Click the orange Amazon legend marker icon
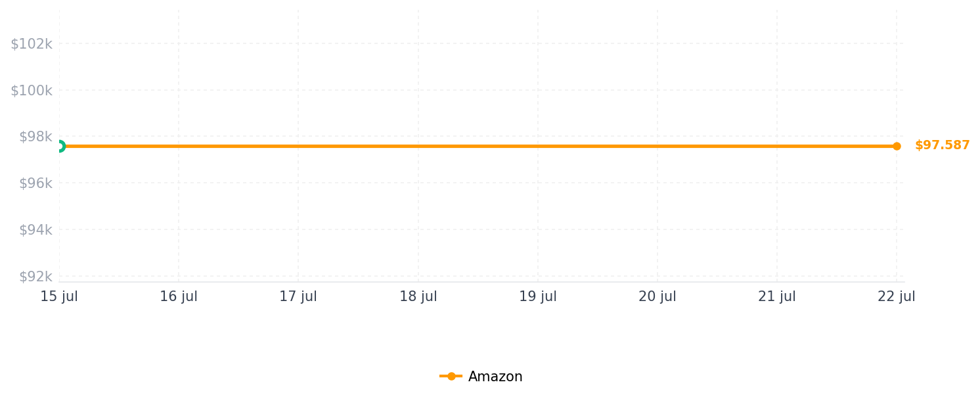The width and height of the screenshot is (980, 399). (451, 377)
